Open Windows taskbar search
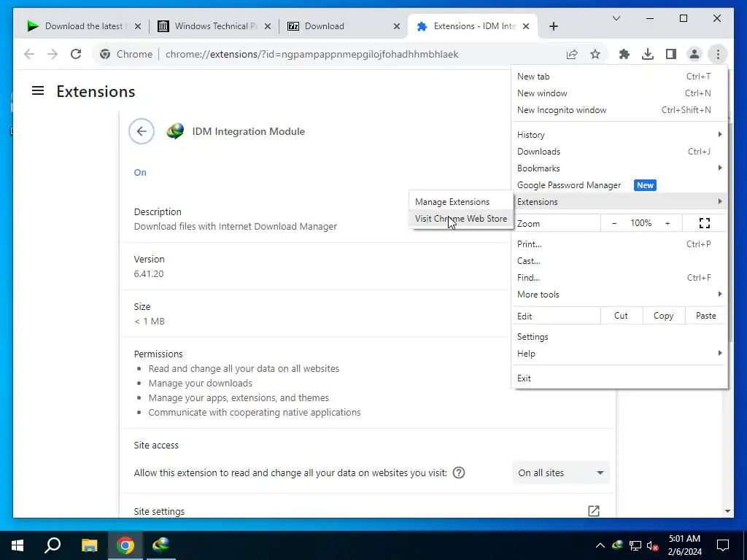 point(53,545)
